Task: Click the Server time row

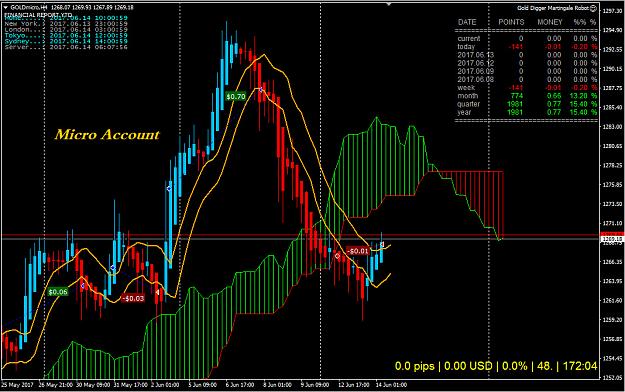Action: pyautogui.click(x=66, y=47)
